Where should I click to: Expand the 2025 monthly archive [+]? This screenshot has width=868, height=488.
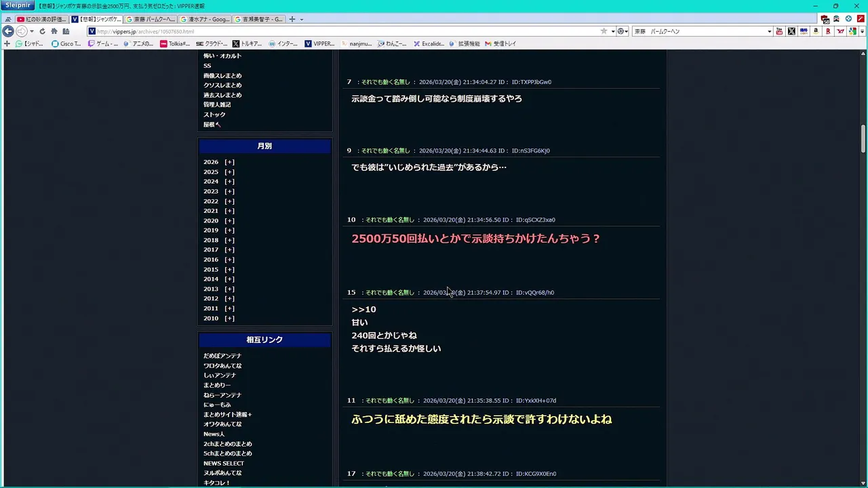[229, 172]
